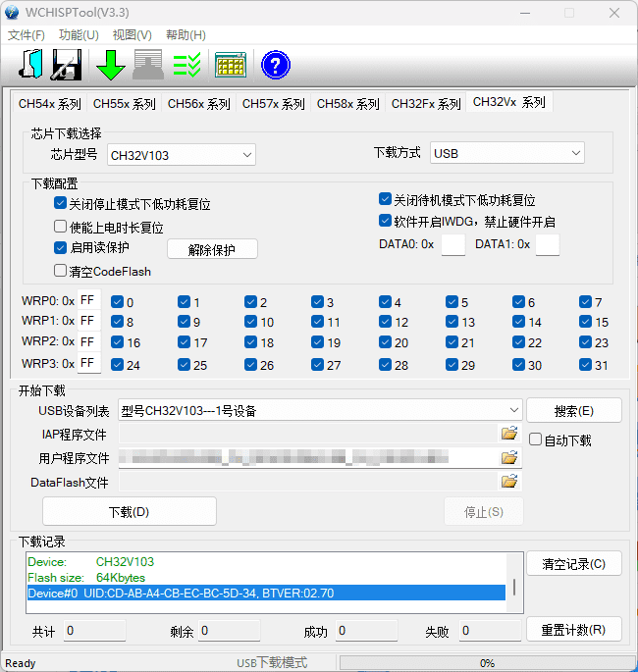Start download with 下载(D) button
This screenshot has width=638, height=672.
click(130, 511)
